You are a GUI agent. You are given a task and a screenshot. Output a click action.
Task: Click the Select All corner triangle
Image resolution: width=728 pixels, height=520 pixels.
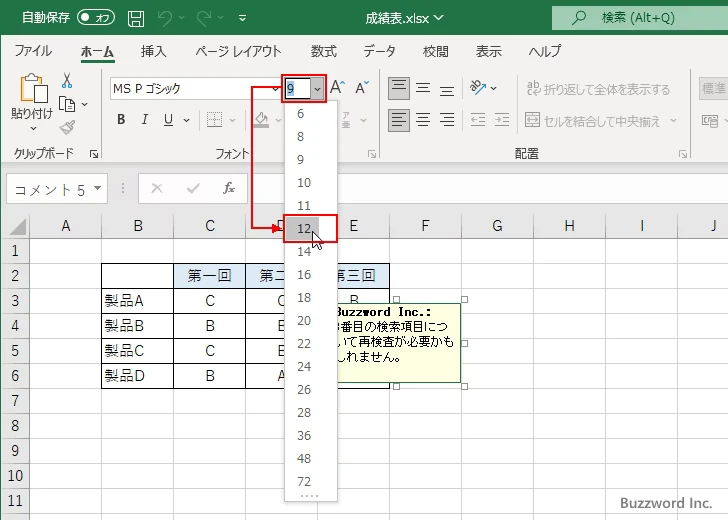pyautogui.click(x=16, y=226)
